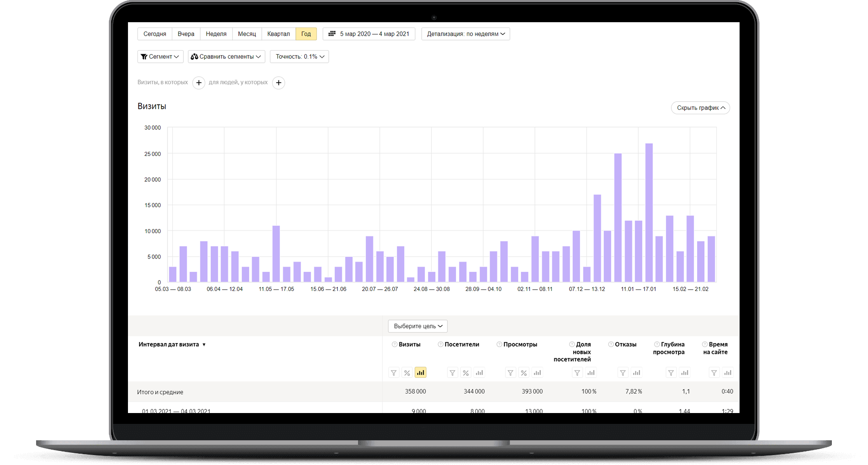Plot Доля новых посетителей on chart
The image size is (868, 465).
tap(591, 373)
